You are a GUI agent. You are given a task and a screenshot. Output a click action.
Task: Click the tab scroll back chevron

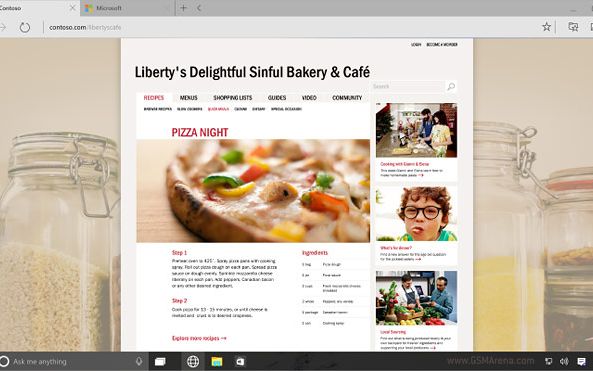coord(199,8)
